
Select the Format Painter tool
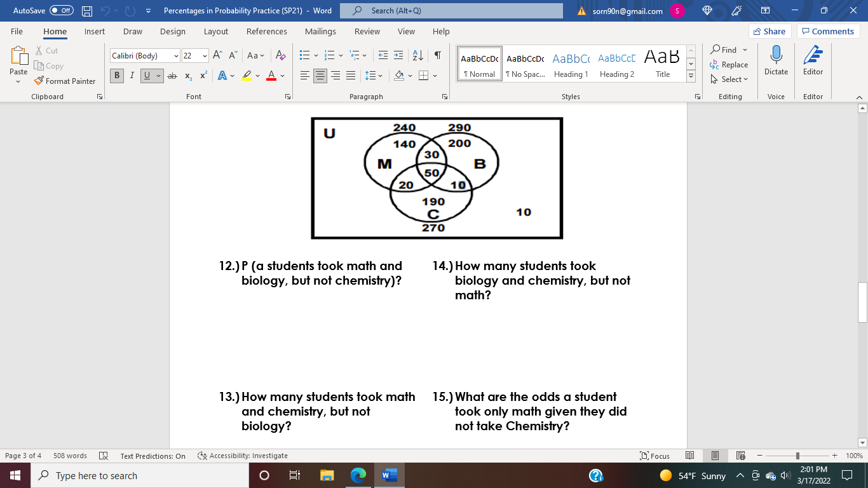[x=65, y=81]
